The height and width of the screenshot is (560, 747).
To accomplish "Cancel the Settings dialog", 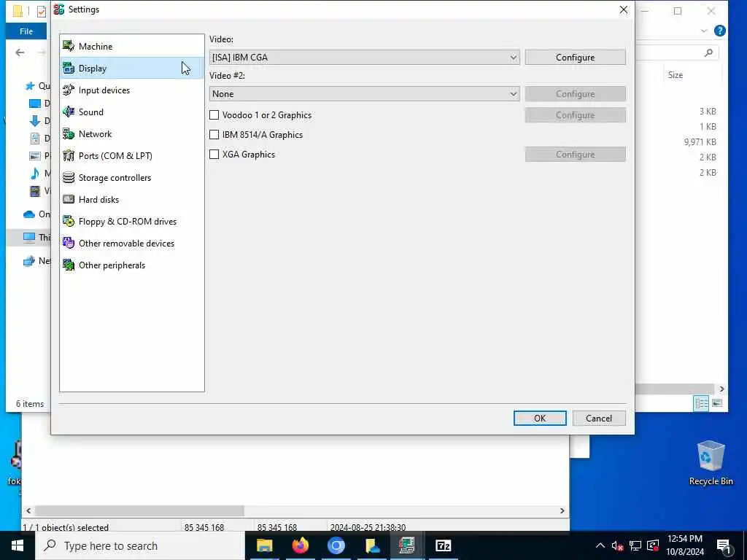I will (599, 418).
